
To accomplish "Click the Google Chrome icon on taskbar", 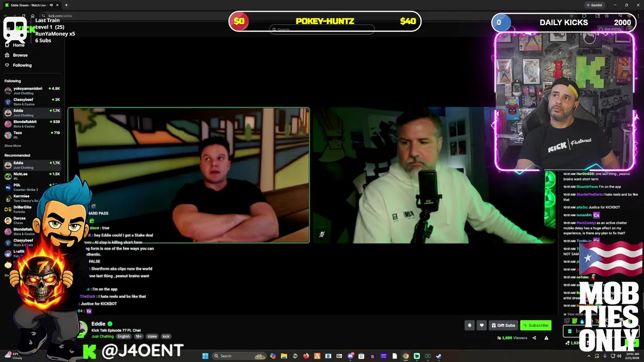I will tap(406, 356).
